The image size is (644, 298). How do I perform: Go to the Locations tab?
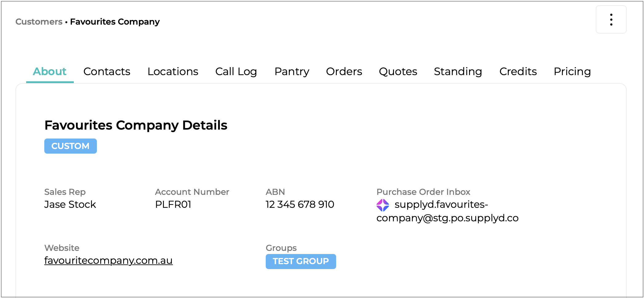173,71
